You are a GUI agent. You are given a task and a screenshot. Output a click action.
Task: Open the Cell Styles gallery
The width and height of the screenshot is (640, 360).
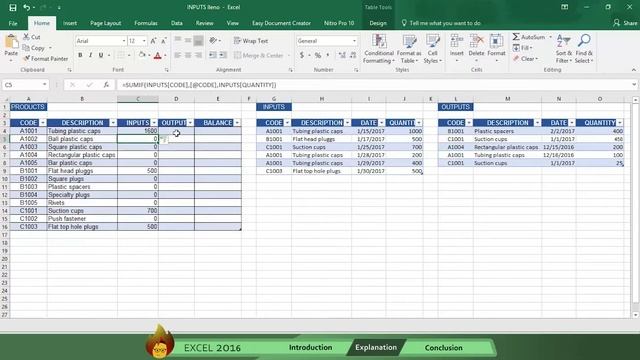click(432, 49)
